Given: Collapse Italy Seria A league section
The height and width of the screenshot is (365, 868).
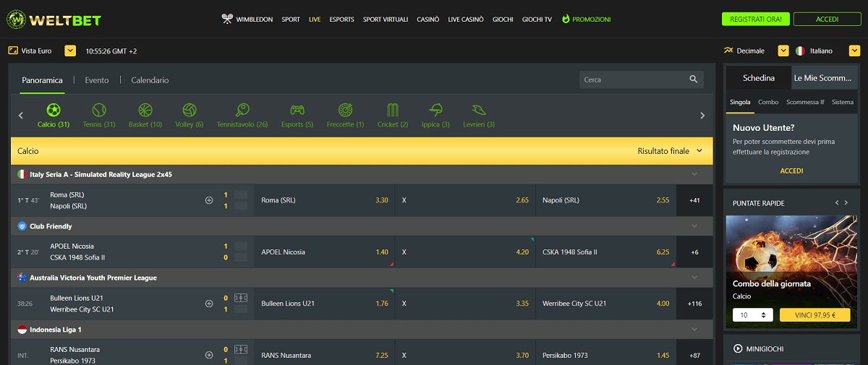Looking at the screenshot, I should [x=694, y=174].
